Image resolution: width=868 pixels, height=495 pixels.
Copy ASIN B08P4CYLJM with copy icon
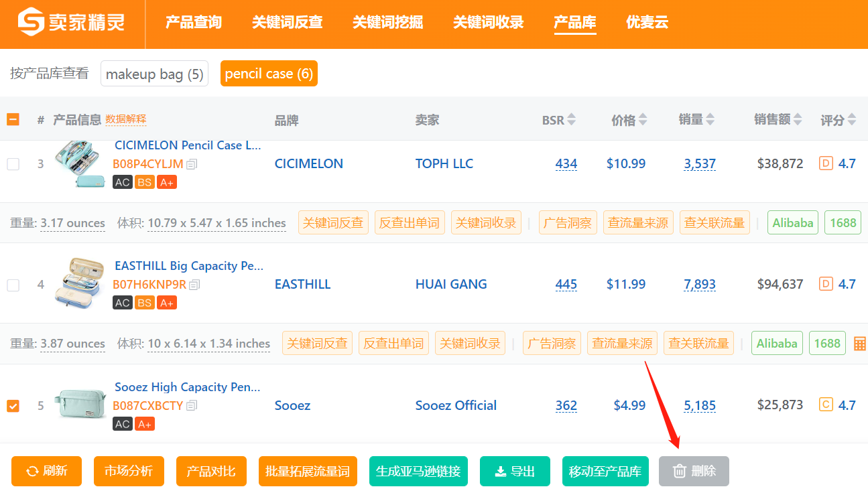(x=192, y=164)
